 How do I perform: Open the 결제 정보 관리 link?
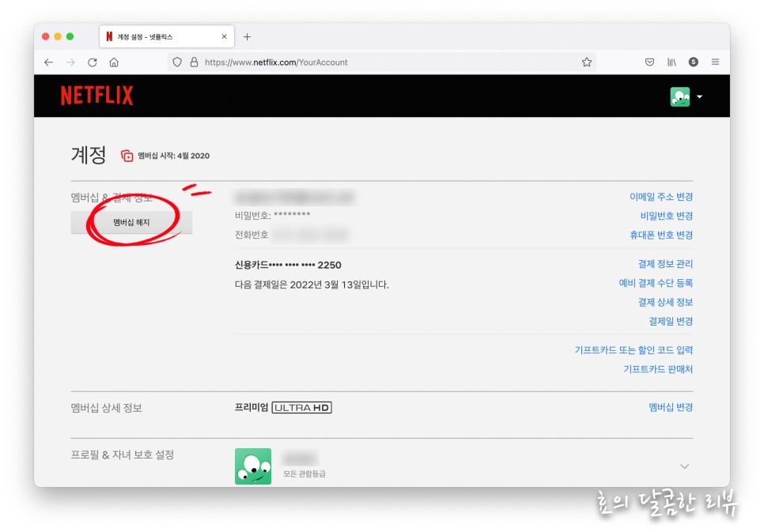666,263
